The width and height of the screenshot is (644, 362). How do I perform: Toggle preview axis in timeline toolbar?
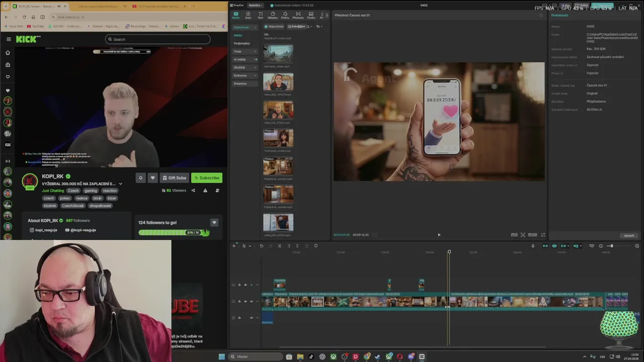pyautogui.click(x=576, y=246)
